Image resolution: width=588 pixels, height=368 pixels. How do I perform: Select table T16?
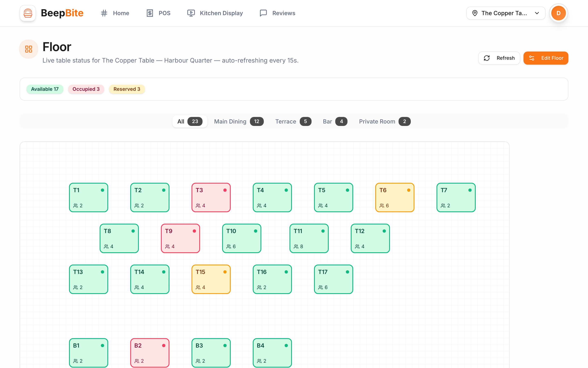point(272,279)
